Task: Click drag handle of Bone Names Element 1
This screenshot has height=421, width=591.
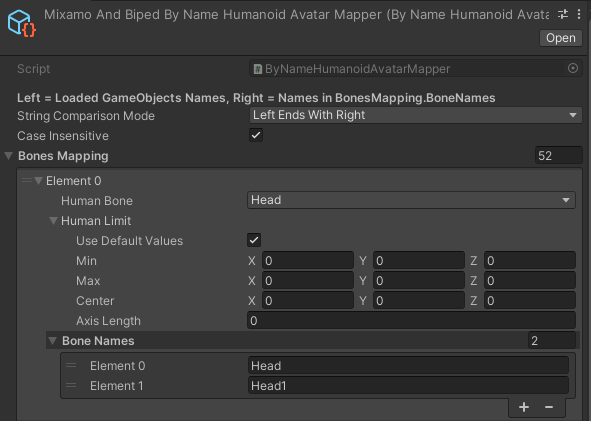Action: tap(71, 385)
